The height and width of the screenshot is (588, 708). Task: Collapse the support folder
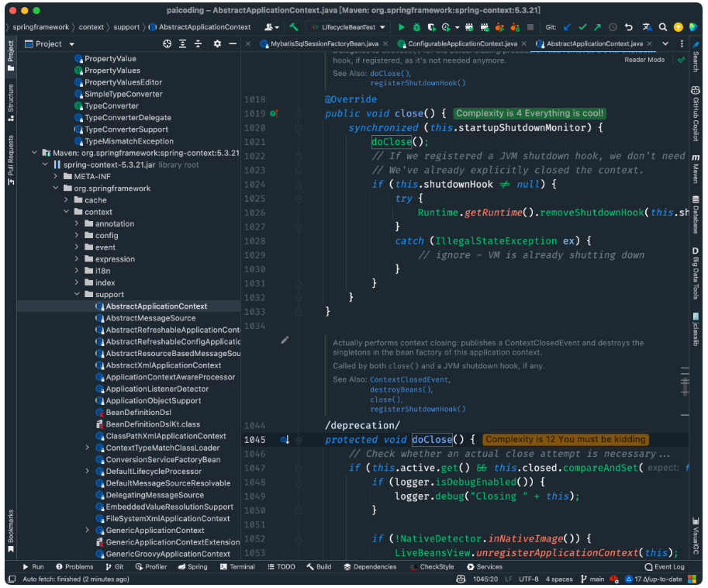click(x=77, y=294)
